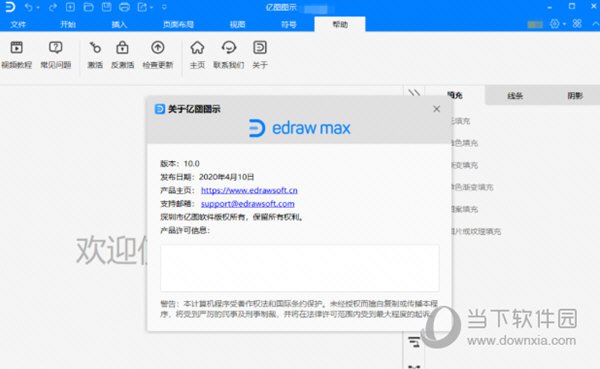Click the edraw max logo in dialog

(x=300, y=128)
